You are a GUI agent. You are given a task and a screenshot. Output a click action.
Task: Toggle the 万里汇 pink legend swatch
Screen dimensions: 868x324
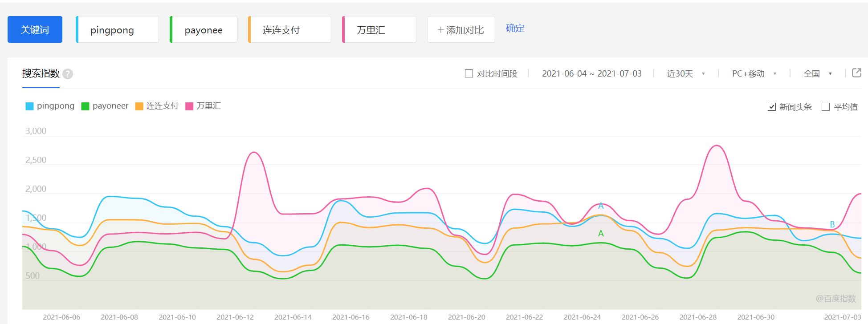pyautogui.click(x=189, y=106)
